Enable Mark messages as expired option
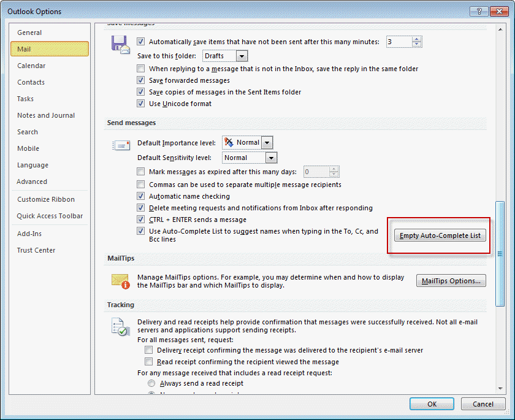Image resolution: width=515 pixels, height=420 pixels. (141, 172)
